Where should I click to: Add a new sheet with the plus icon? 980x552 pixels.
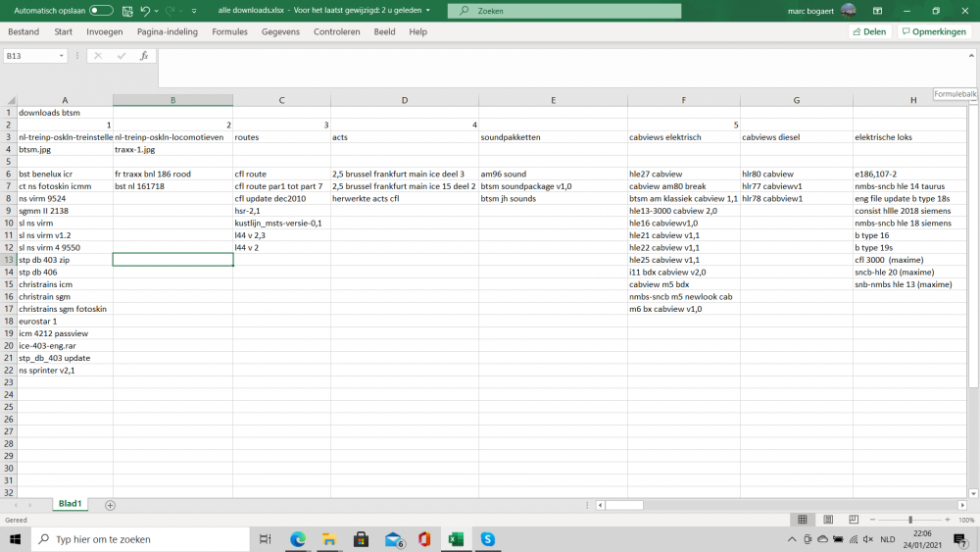pyautogui.click(x=110, y=505)
